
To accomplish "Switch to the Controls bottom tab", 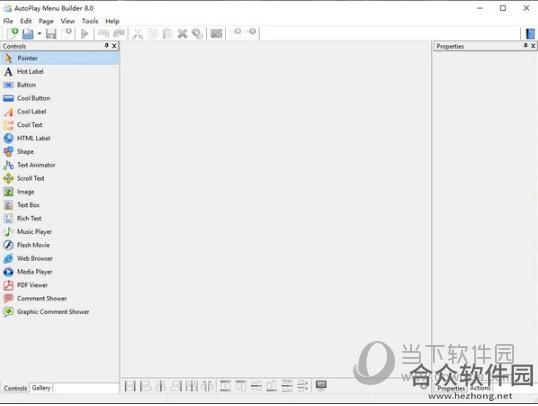I will [x=15, y=388].
